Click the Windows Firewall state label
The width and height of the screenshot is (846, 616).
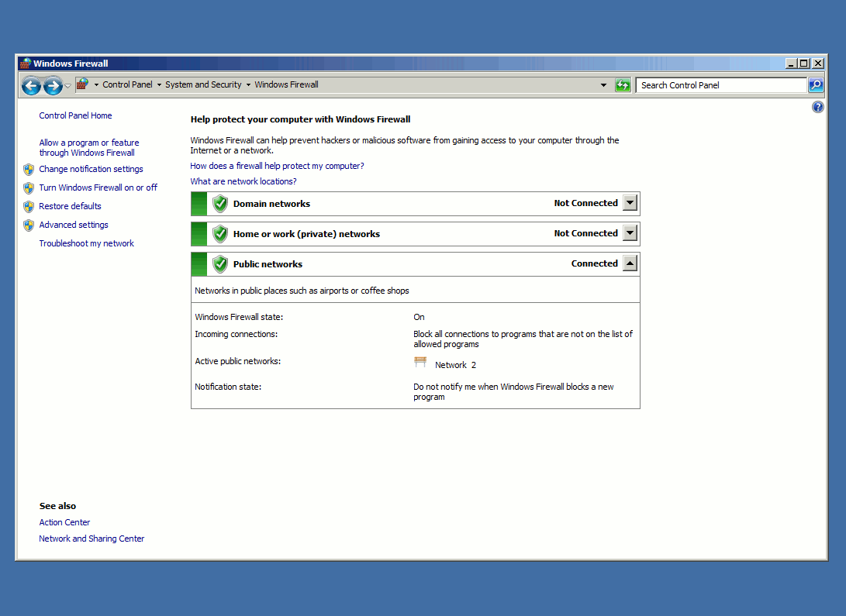point(239,317)
